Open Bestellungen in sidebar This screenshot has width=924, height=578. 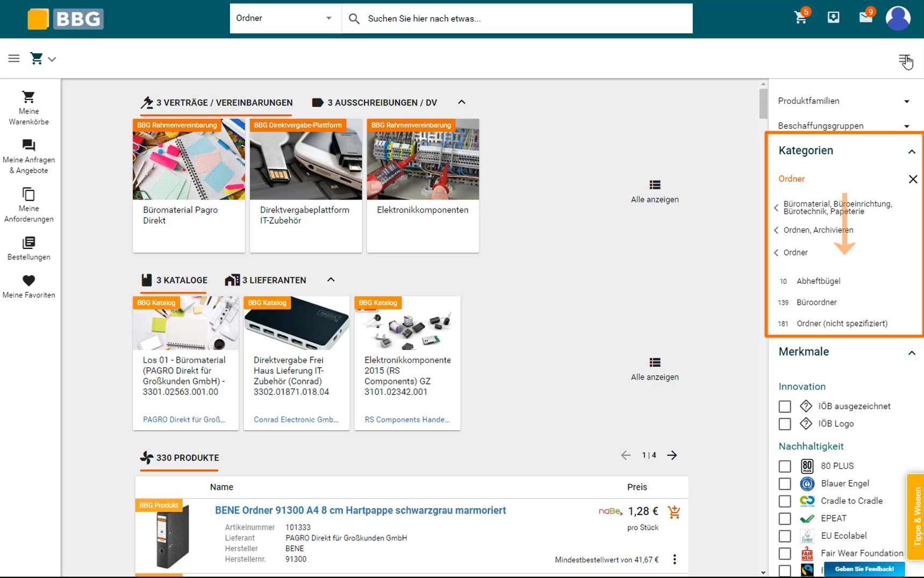(29, 248)
